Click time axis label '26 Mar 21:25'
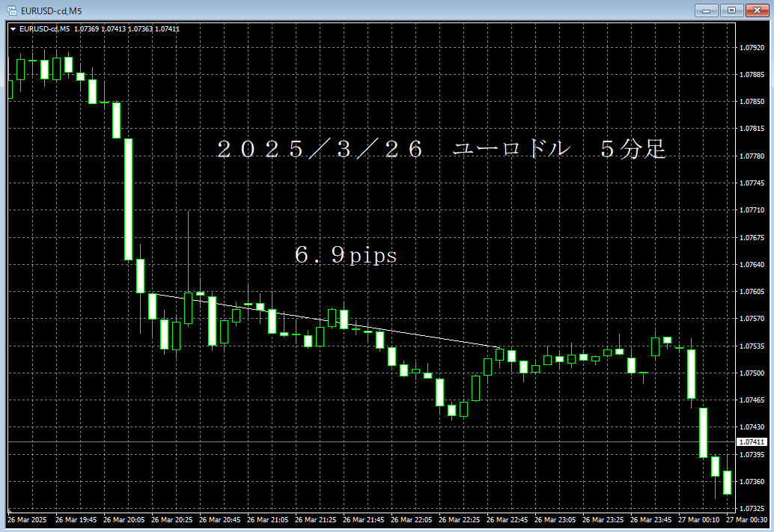The image size is (774, 532). click(x=315, y=520)
